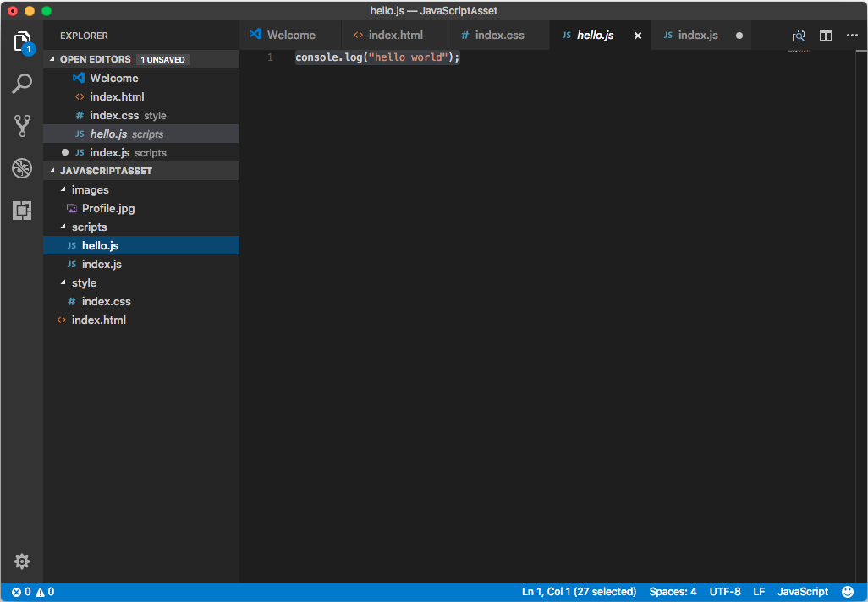The image size is (868, 602).
Task: Open index.js in the scripts folder tree
Action: 141,264
